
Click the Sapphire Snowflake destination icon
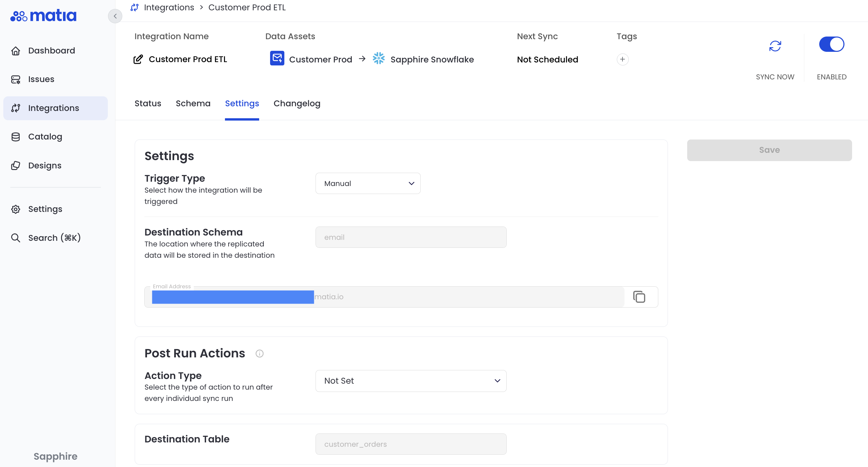click(x=378, y=59)
